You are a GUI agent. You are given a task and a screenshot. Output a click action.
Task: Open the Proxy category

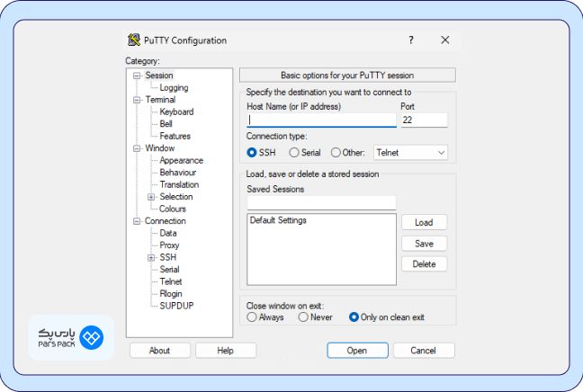[x=169, y=245]
